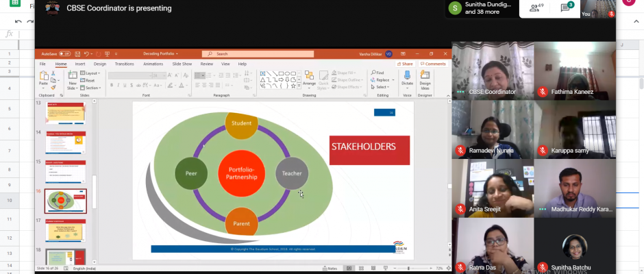Click the New Slide icon
The width and height of the screenshot is (644, 274).
click(73, 75)
